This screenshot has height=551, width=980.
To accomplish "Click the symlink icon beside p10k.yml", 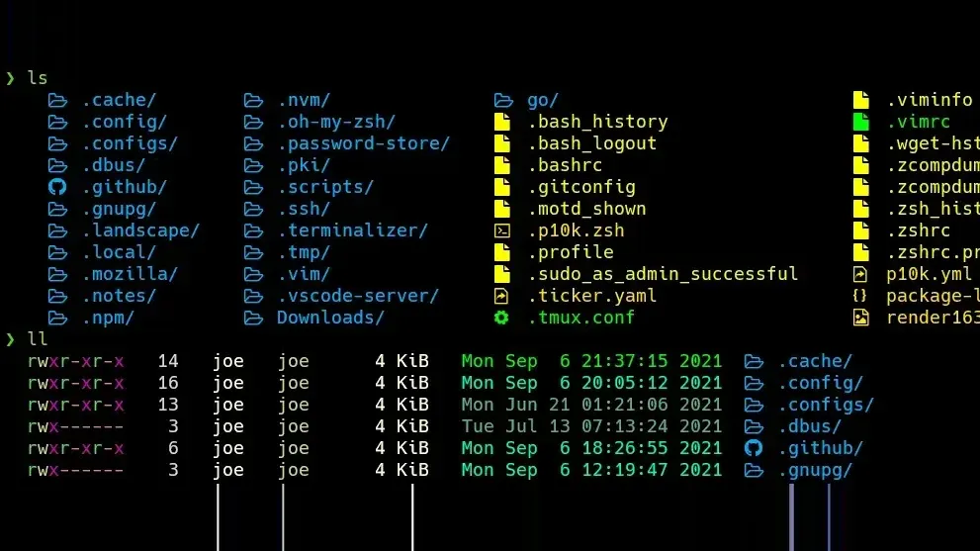I will coord(860,274).
